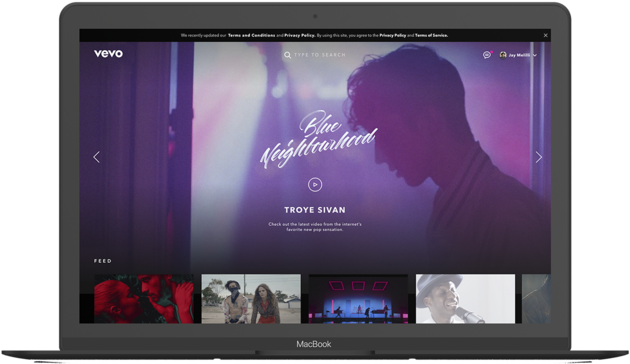Open the first Privacy Policy link

(299, 35)
